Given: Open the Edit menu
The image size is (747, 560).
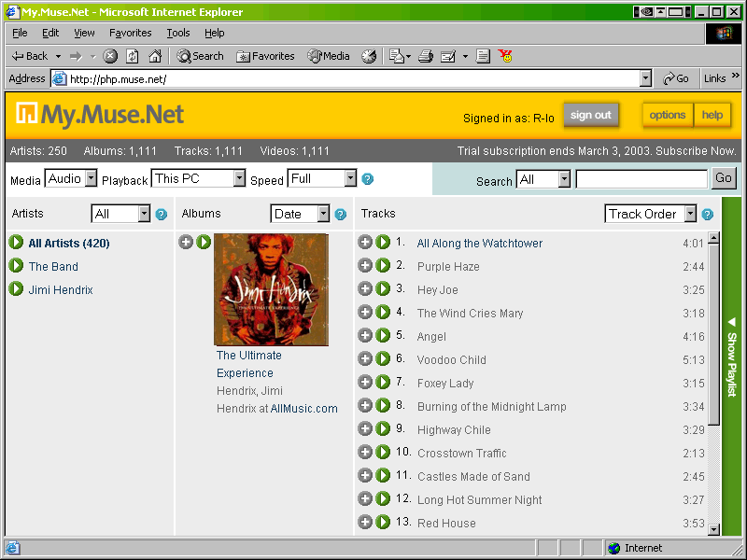Looking at the screenshot, I should point(50,33).
